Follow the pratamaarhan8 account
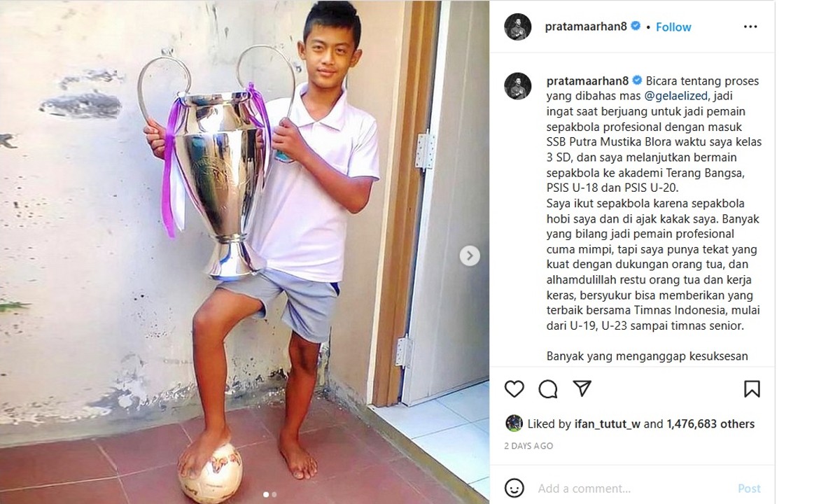 click(x=673, y=27)
